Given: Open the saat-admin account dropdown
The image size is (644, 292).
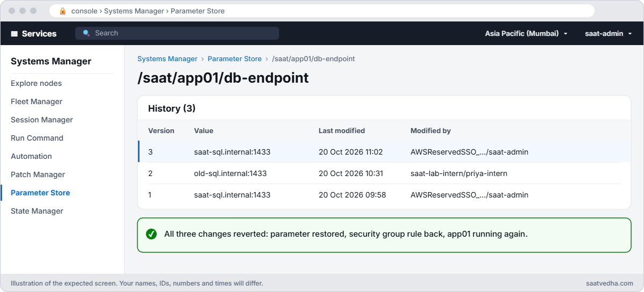Looking at the screenshot, I should [608, 33].
